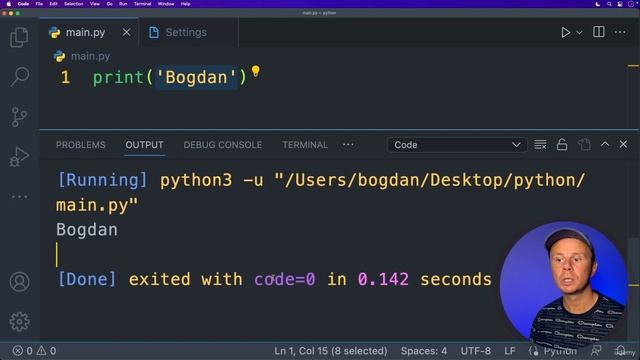Screen dimensions: 640x360
Task: Toggle output scroll lock icon
Action: point(562,144)
